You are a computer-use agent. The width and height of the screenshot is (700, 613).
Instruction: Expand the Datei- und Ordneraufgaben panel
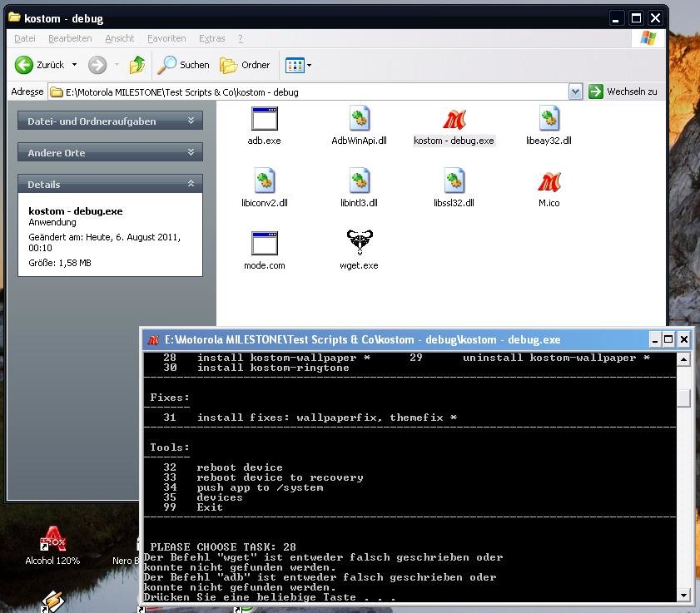[x=110, y=121]
